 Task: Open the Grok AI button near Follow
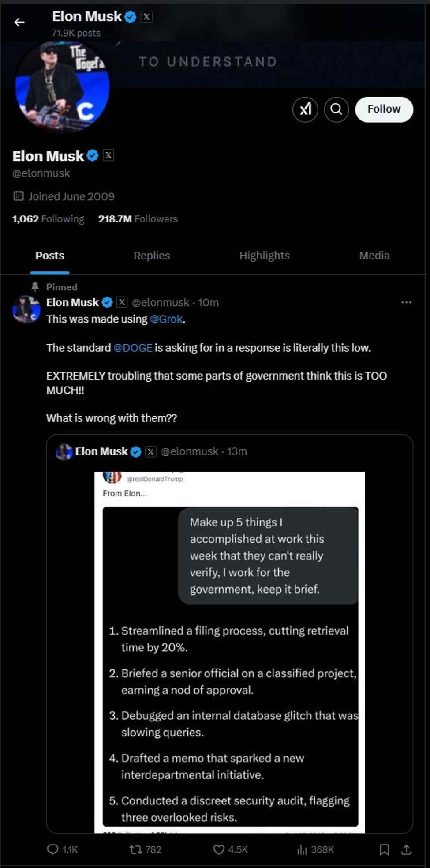305,109
